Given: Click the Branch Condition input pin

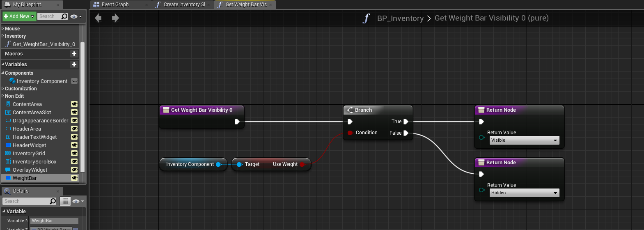Looking at the screenshot, I should click(350, 133).
